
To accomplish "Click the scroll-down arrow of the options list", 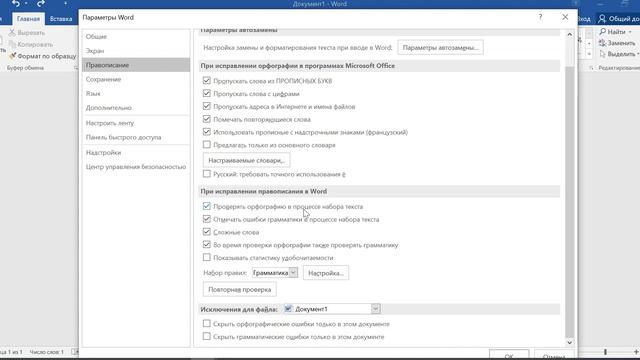I will click(x=569, y=342).
